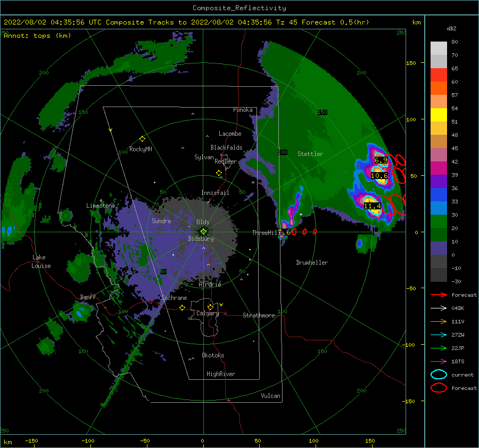The width and height of the screenshot is (479, 448).
Task: Select the orange 111V arrow legend icon
Action: click(439, 321)
